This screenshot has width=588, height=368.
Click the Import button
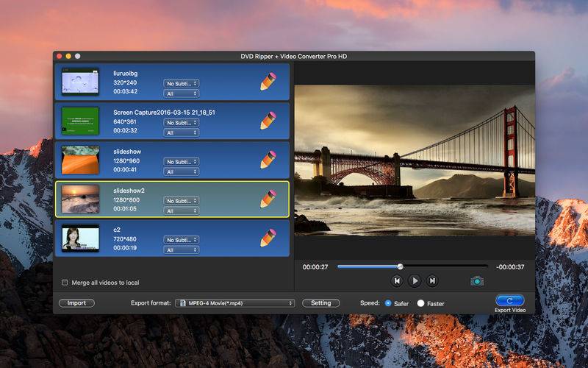76,303
